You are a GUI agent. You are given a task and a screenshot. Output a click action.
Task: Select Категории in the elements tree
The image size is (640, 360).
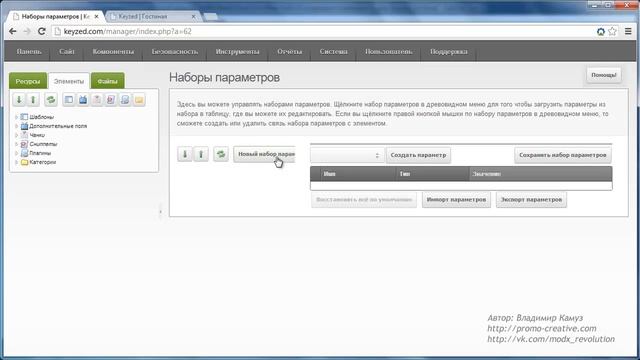(x=42, y=162)
